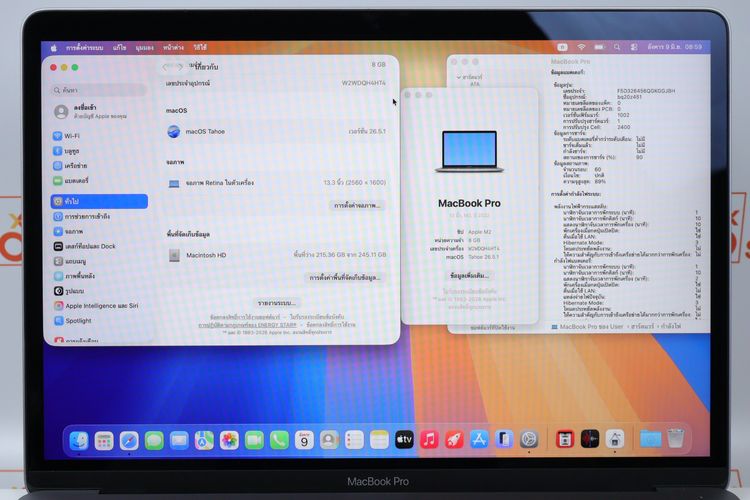Open the Apple menu
Viewport: 750px width, 500px height.
pos(54,47)
